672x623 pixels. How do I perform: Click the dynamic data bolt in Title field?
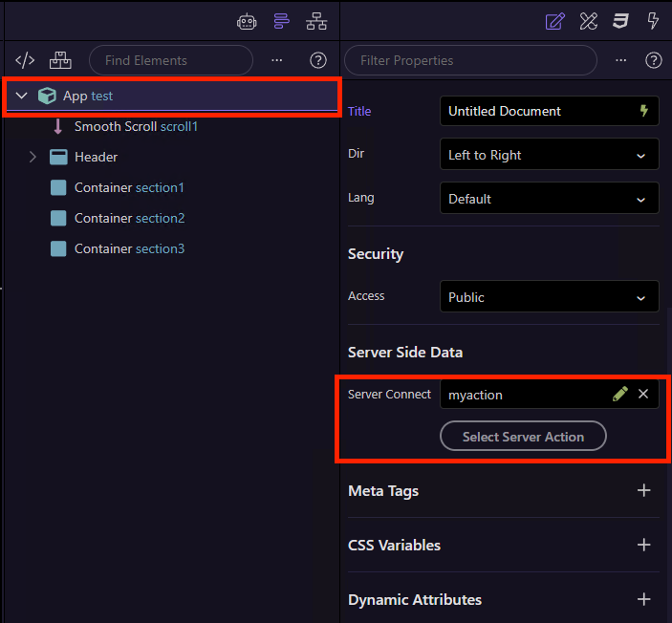click(643, 111)
